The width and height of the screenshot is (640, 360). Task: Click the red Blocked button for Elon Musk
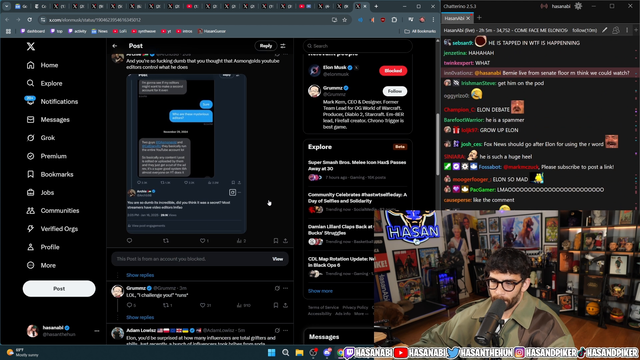[393, 71]
